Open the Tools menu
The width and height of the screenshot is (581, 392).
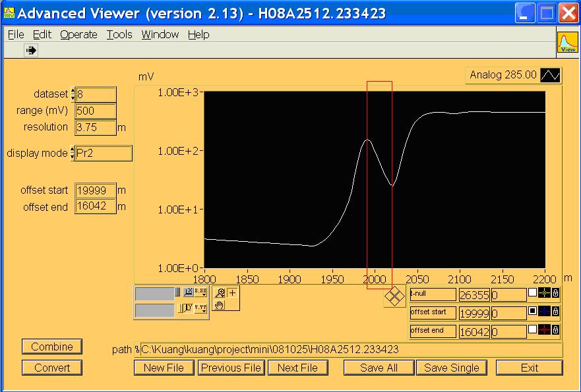coord(119,34)
